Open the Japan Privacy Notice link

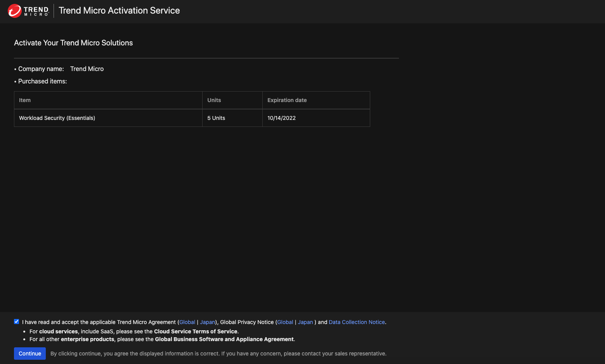305,322
